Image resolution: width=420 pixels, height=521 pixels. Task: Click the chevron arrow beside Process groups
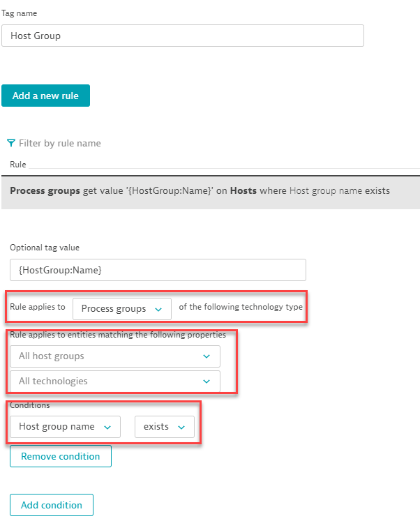pos(158,310)
